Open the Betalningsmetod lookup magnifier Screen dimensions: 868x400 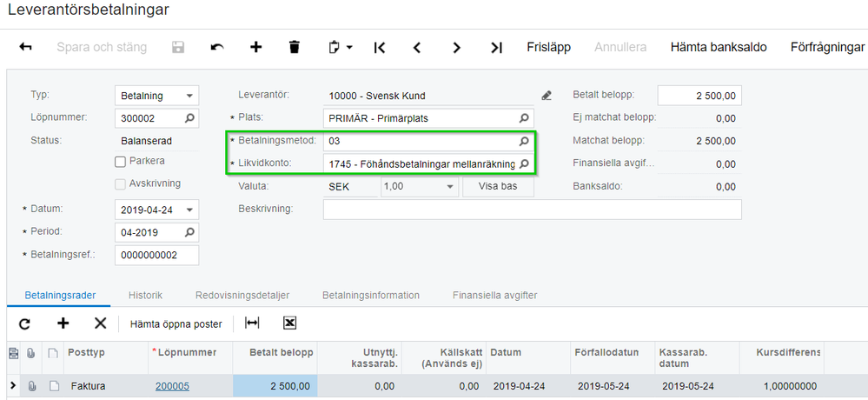coord(524,141)
